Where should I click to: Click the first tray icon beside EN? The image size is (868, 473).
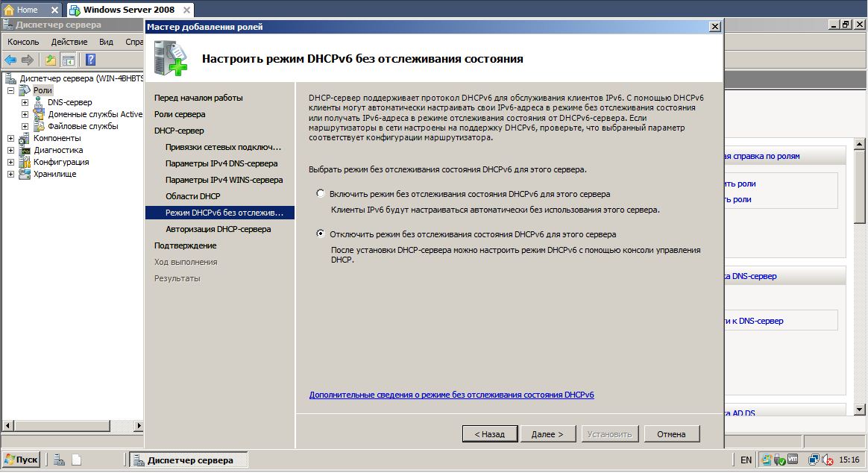coord(767,459)
